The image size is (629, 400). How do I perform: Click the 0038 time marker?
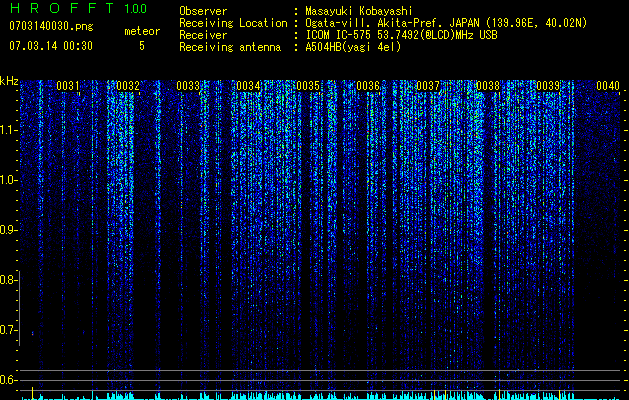(488, 86)
